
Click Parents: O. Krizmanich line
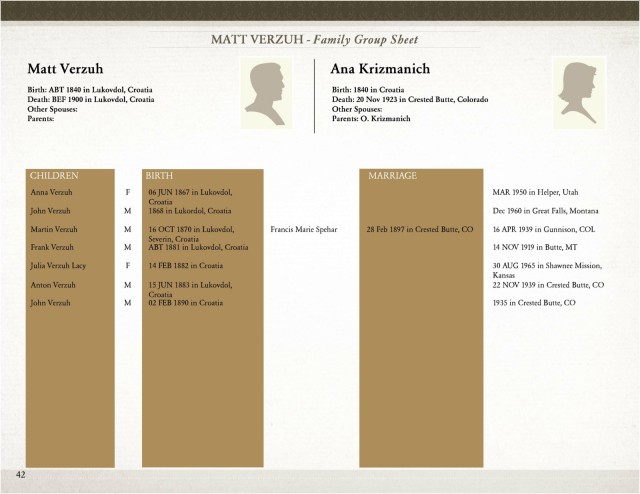click(371, 119)
